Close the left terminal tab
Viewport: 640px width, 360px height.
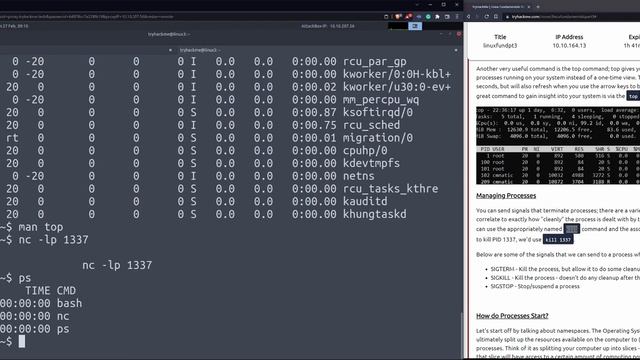click(170, 50)
